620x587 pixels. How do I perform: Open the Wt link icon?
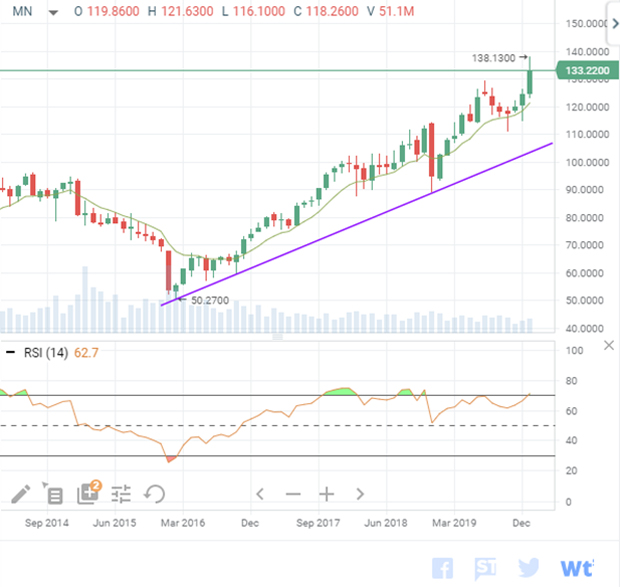point(577,568)
